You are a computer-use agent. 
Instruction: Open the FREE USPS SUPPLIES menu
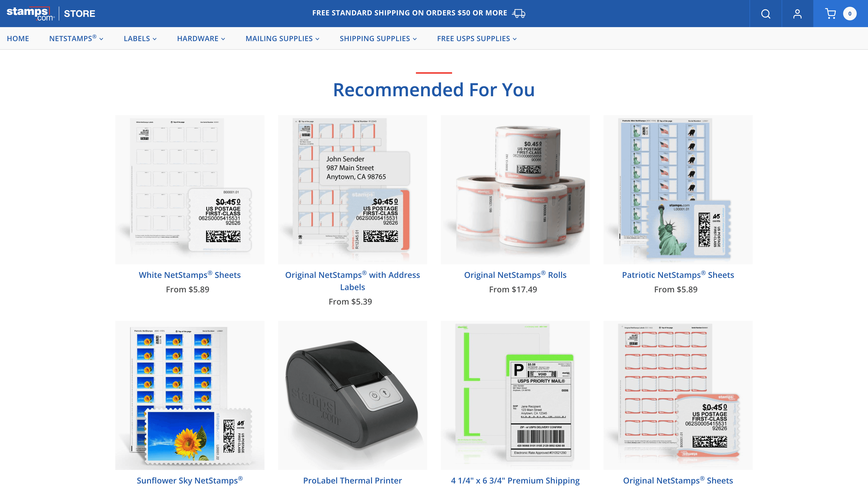click(x=477, y=38)
